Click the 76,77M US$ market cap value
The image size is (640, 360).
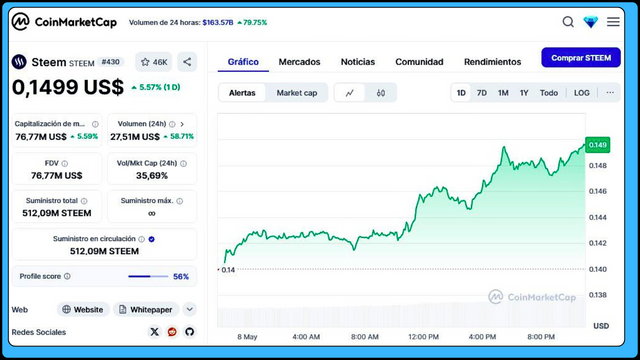[x=41, y=137]
